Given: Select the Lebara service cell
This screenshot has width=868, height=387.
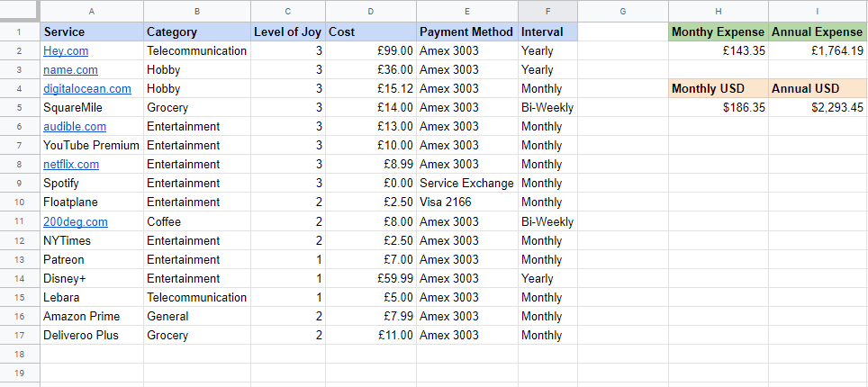Looking at the screenshot, I should 91,297.
